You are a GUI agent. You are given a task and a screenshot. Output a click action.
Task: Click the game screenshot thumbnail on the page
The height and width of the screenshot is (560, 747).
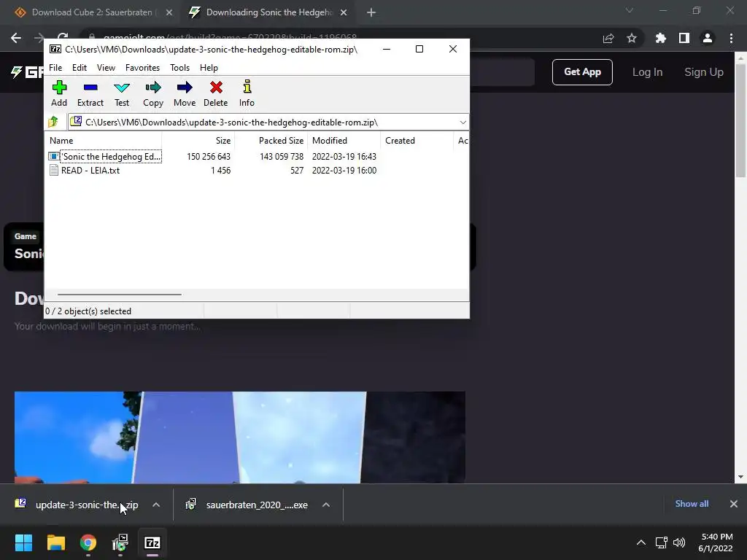point(239,437)
